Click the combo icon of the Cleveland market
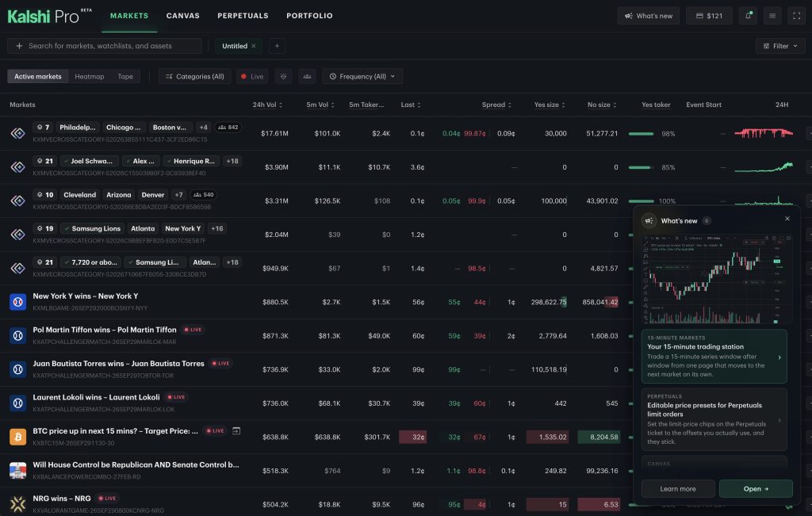The width and height of the screenshot is (812, 516). [x=18, y=201]
